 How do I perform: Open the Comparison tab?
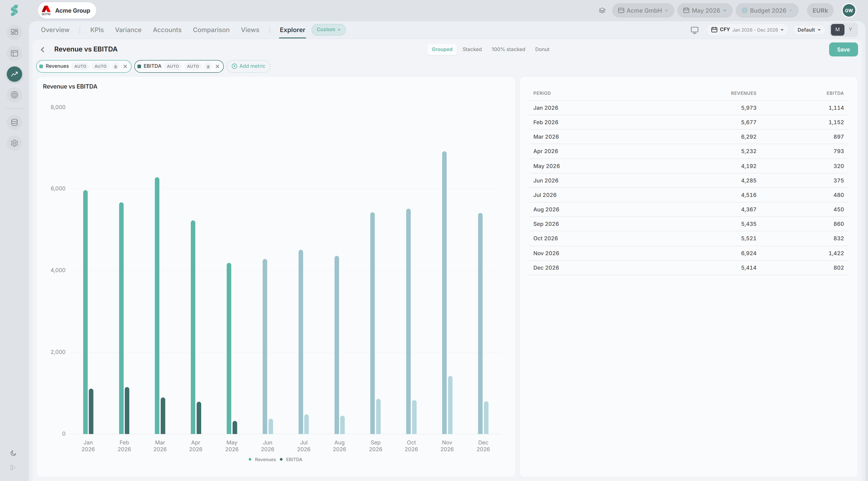[211, 30]
